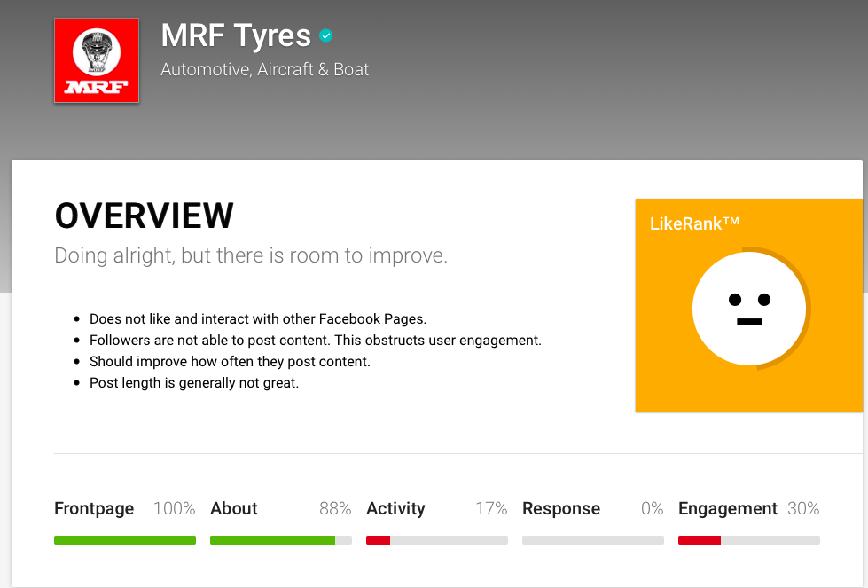Click the MRF Tyres logo thumbnail
The height and width of the screenshot is (588, 868).
97,60
